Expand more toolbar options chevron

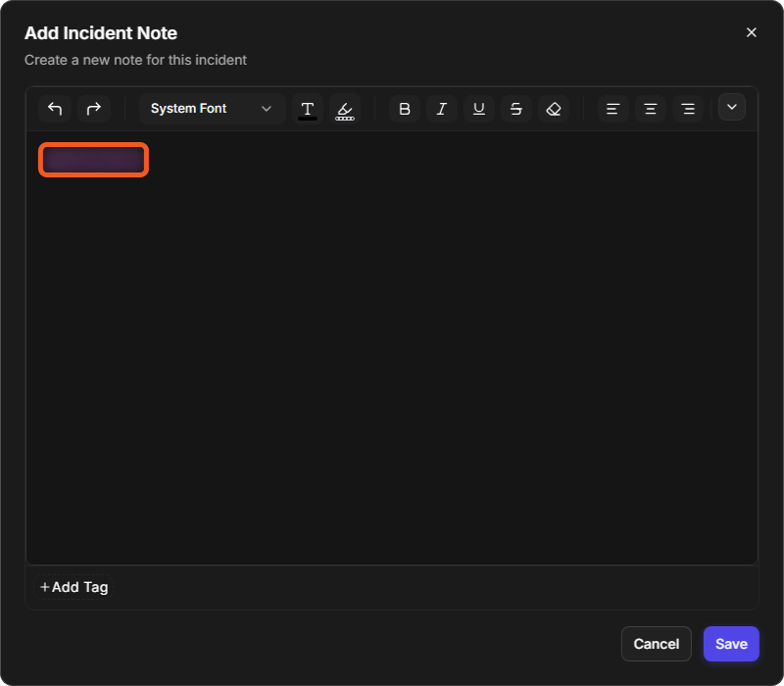[x=732, y=107]
